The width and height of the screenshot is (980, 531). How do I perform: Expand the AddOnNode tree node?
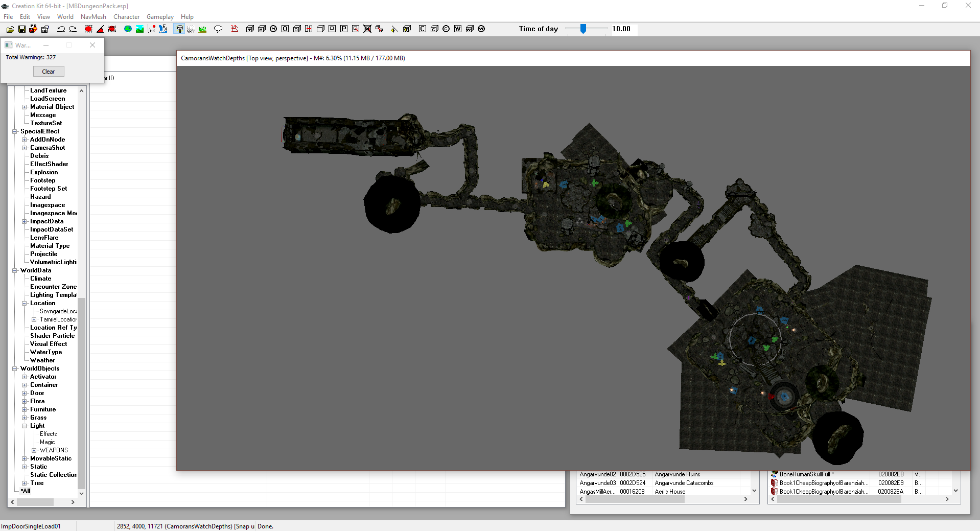(x=25, y=140)
